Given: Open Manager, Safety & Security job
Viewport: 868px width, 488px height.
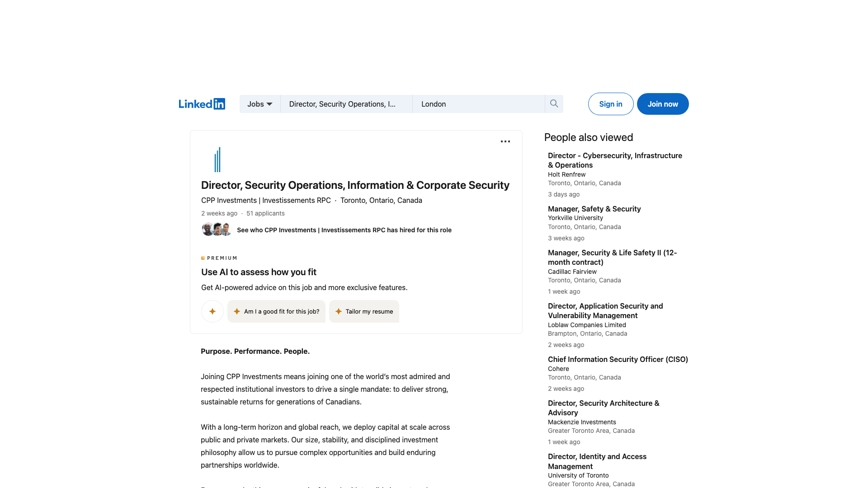Looking at the screenshot, I should pos(594,209).
